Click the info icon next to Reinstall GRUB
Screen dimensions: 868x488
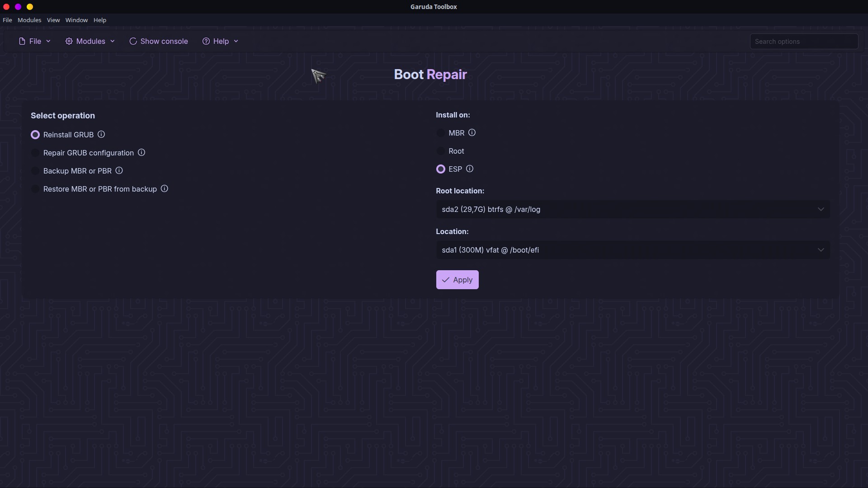point(101,134)
